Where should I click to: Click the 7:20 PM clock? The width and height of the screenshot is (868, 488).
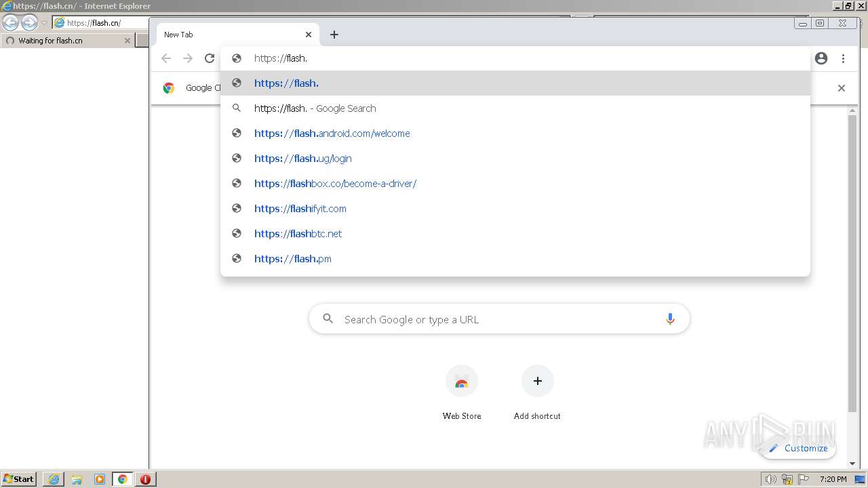pyautogui.click(x=833, y=479)
